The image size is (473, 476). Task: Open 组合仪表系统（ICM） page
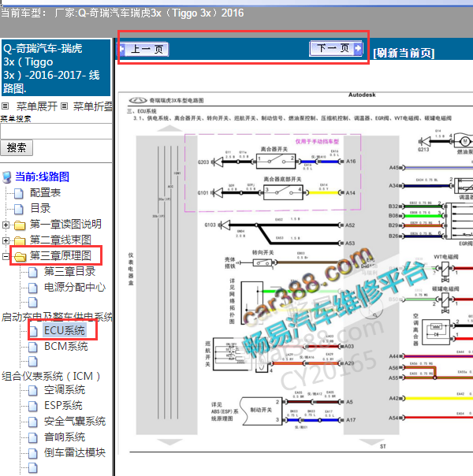[51, 376]
